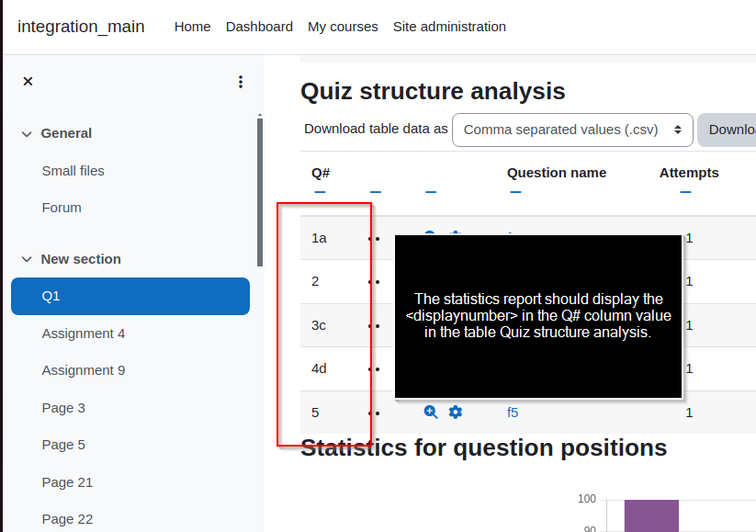Open the download format dropdown
Viewport: 756px width, 532px height.
(x=572, y=130)
